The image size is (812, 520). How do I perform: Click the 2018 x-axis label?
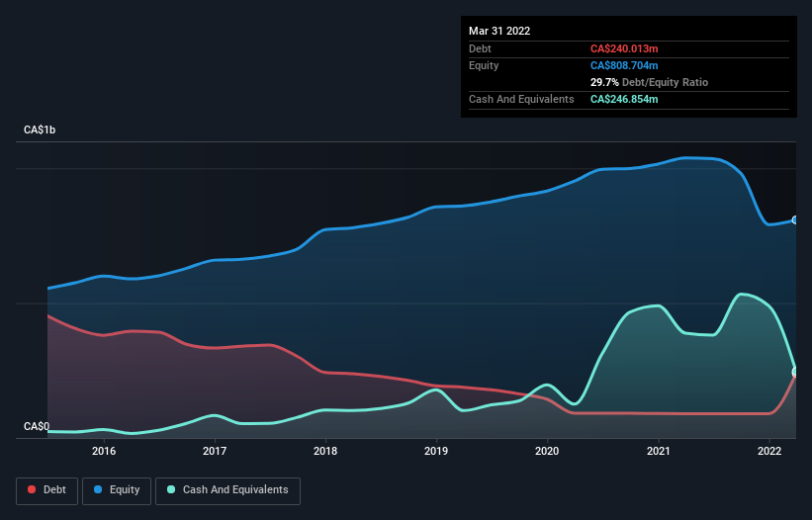tap(325, 451)
